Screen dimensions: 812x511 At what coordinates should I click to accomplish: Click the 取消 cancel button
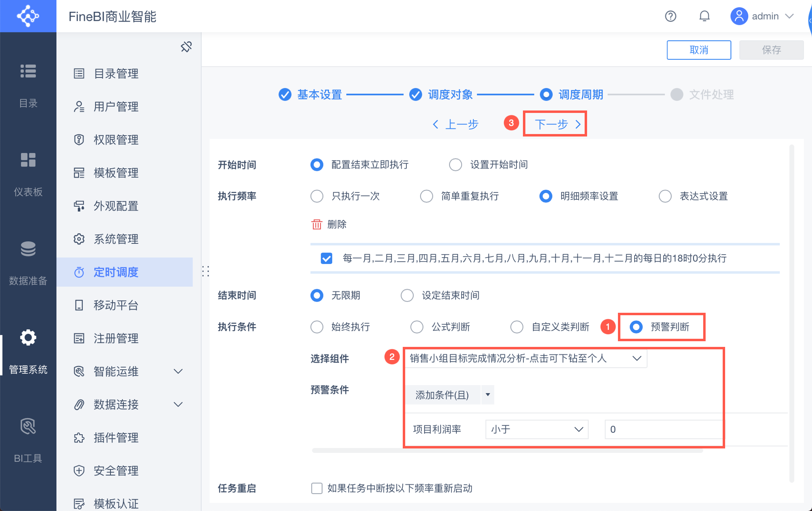tap(698, 50)
